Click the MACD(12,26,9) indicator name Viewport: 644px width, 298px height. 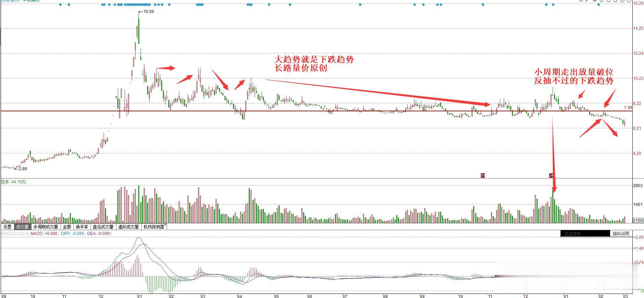pos(15,234)
